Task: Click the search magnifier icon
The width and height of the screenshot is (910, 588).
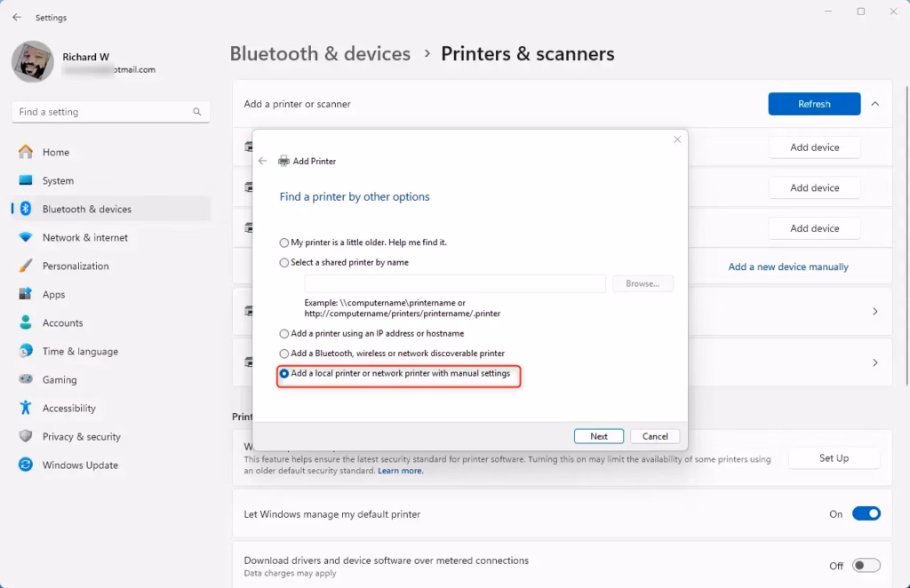Action: (x=197, y=112)
